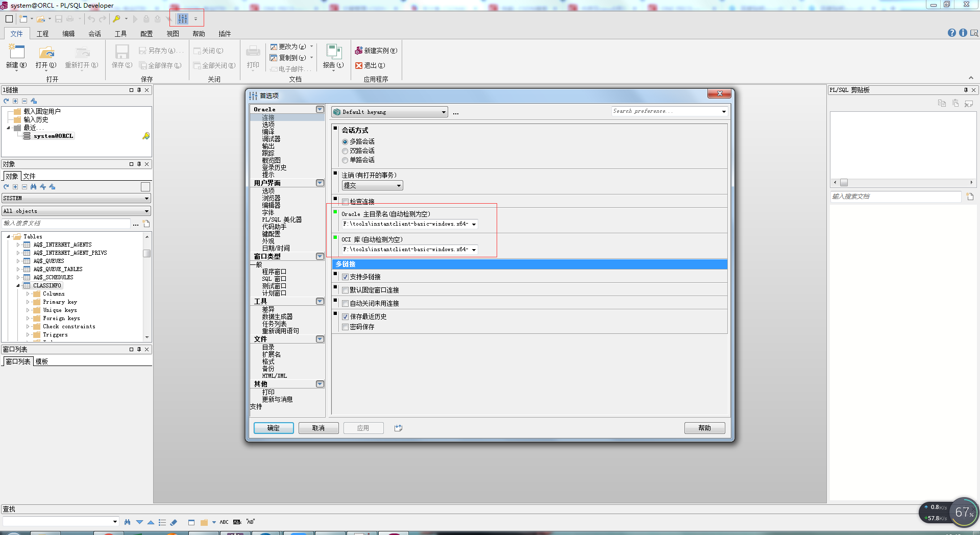
Task: Click the help question mark icon
Action: [x=952, y=33]
